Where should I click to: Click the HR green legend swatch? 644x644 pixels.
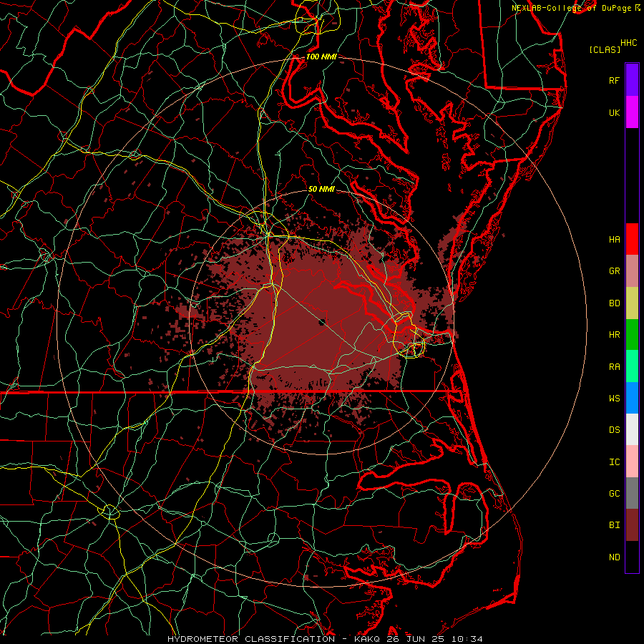click(x=632, y=335)
